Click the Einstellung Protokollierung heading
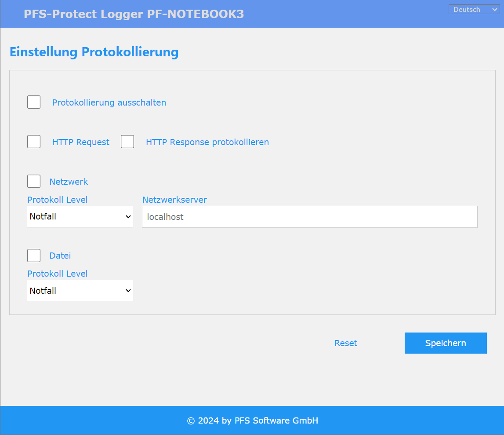 (94, 52)
